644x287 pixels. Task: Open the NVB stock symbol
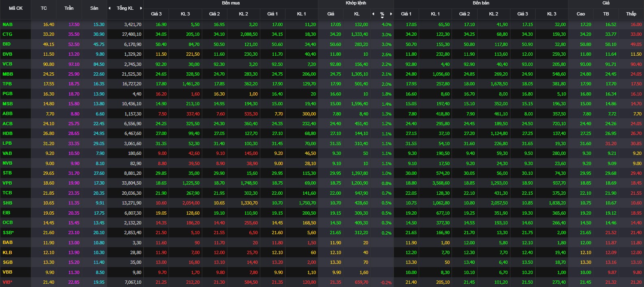[x=7, y=163]
